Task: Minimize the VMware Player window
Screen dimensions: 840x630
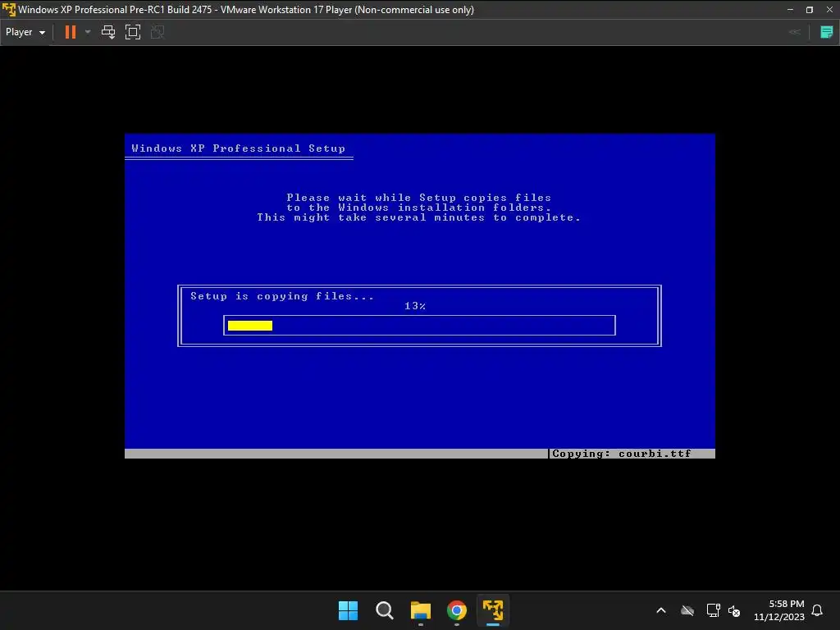Action: pos(790,10)
